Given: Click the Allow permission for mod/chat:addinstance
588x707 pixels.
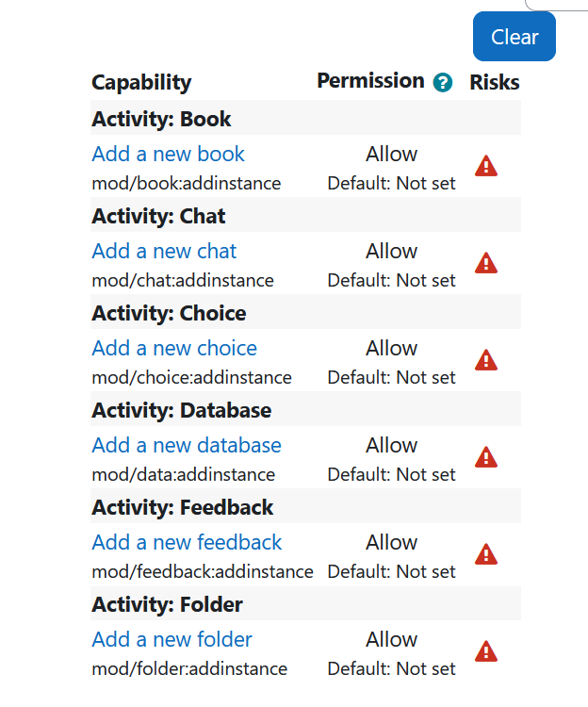Looking at the screenshot, I should coord(392,251).
